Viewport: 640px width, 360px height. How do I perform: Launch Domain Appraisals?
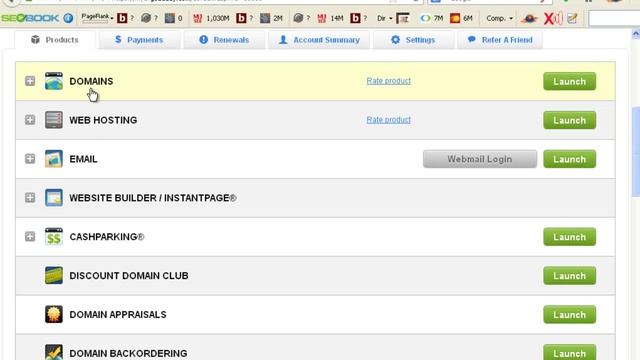[x=569, y=315]
